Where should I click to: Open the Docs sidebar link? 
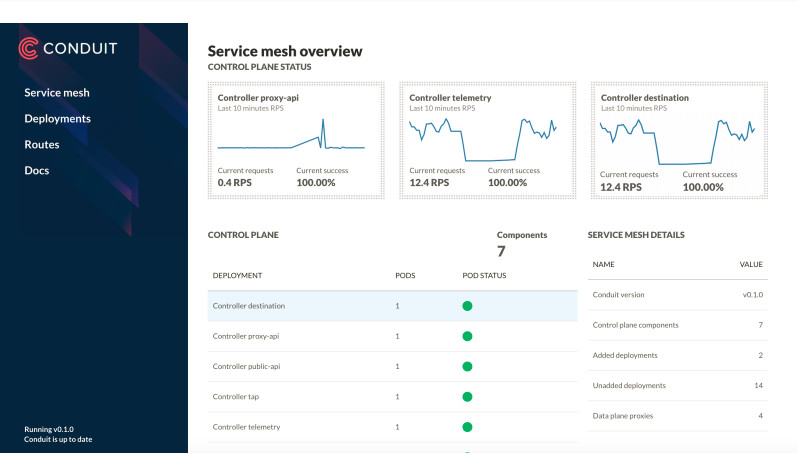click(x=37, y=170)
